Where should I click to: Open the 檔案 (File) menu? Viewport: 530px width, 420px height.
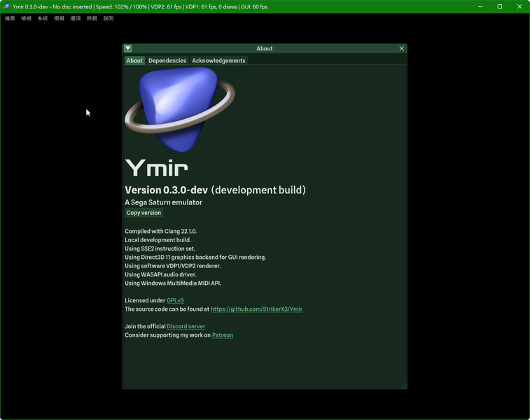pyautogui.click(x=10, y=18)
